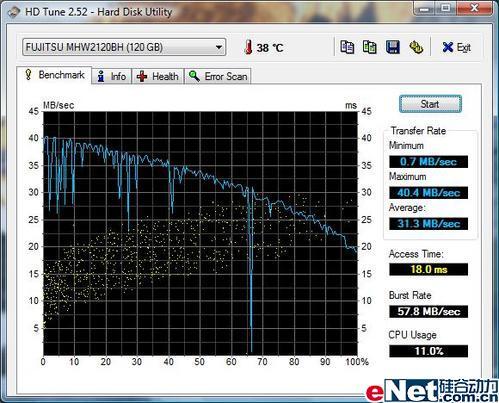This screenshot has height=403, width=499.
Task: Click the thermometer temperature icon
Action: (248, 47)
